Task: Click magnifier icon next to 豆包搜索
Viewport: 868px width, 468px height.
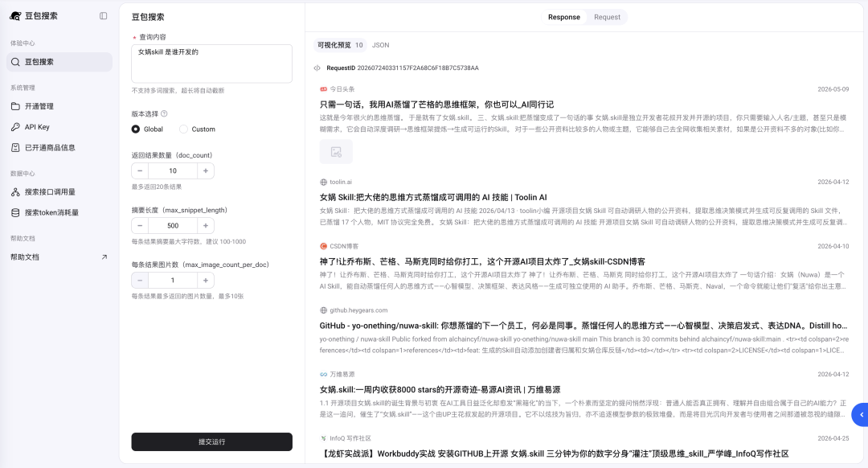Action: click(x=15, y=62)
